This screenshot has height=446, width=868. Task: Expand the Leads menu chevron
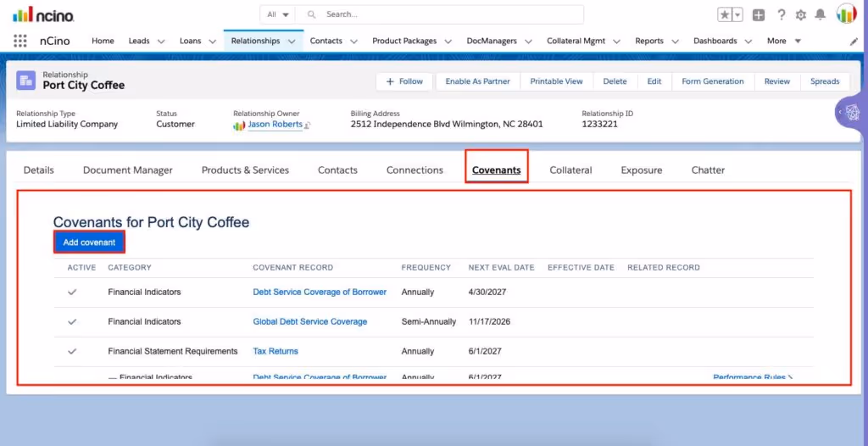[161, 41]
